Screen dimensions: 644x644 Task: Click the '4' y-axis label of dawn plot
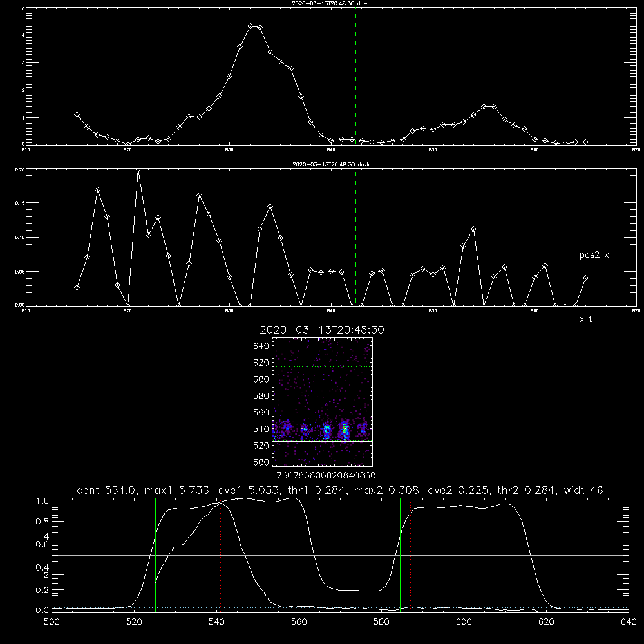[23, 35]
